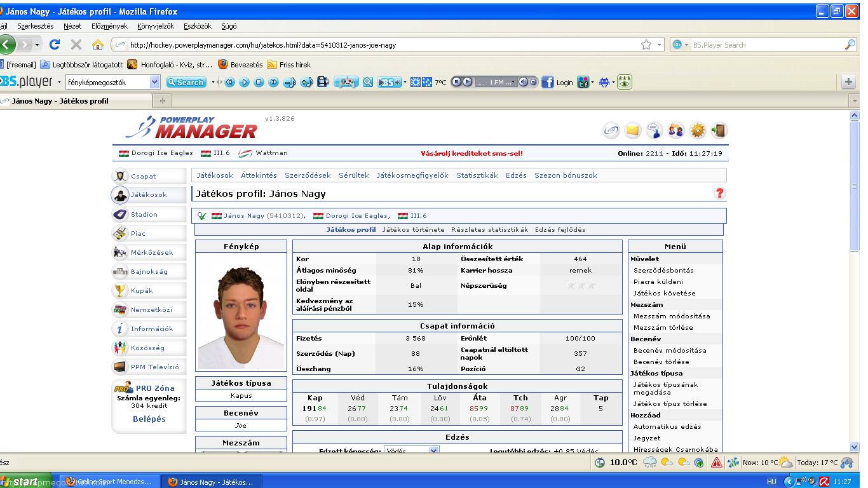Image resolution: width=868 pixels, height=488 pixels.
Task: Open the PPM round logo icon beside mail
Action: click(x=611, y=131)
